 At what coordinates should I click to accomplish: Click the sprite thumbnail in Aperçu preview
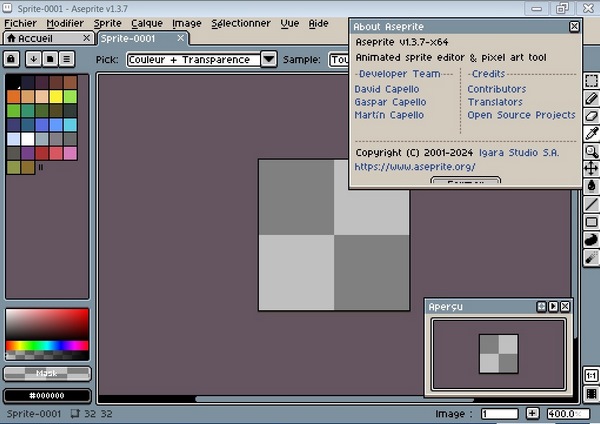pos(499,354)
